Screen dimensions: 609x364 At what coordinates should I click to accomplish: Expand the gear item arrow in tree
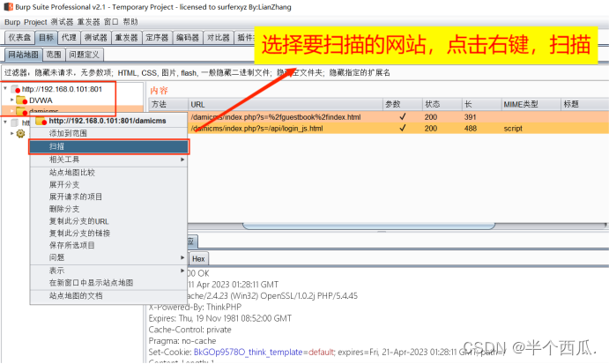(x=12, y=133)
